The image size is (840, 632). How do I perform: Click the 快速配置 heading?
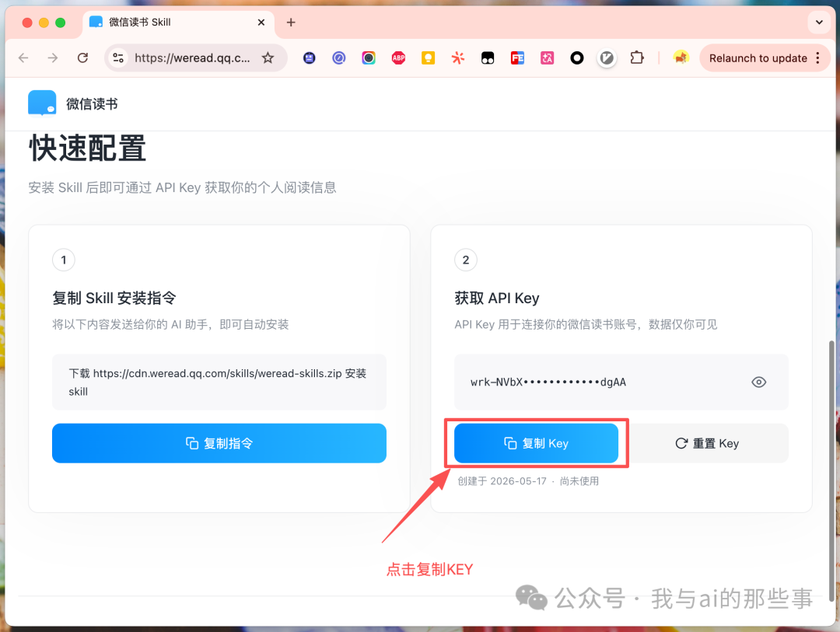87,148
